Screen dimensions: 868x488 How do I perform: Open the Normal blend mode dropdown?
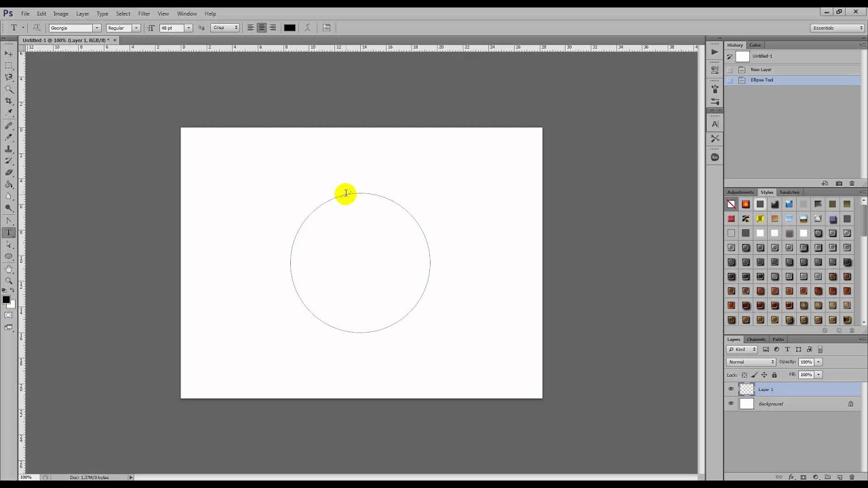coord(751,362)
